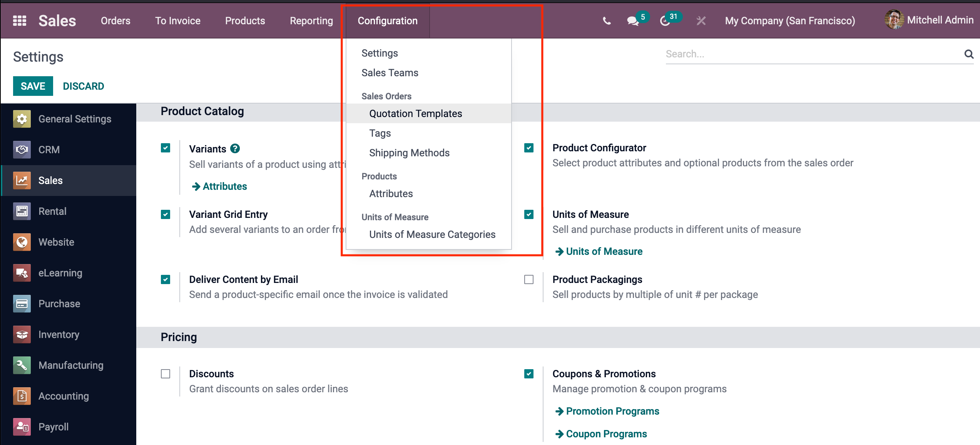Switch to eLearning settings tab
Viewport: 980px width, 445px height.
pos(60,273)
